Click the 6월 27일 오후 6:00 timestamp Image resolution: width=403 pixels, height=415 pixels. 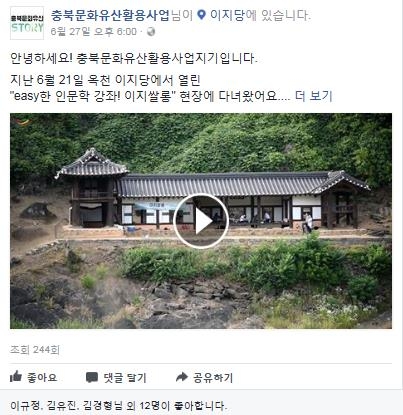tap(94, 32)
